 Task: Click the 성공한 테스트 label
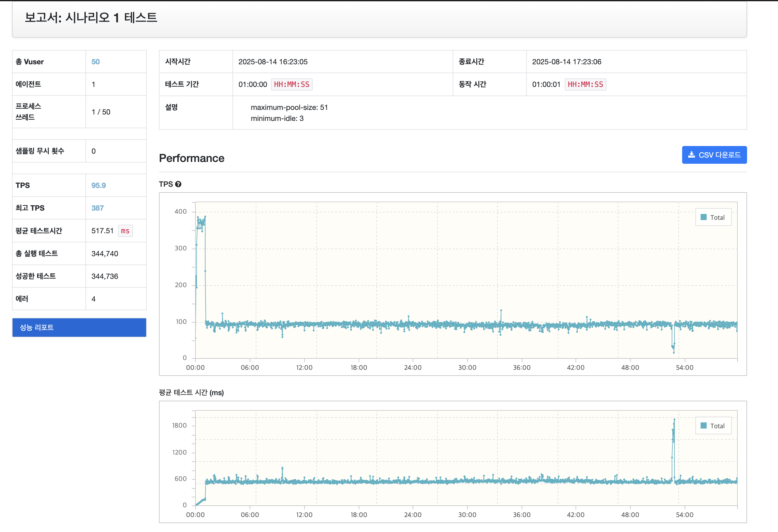point(36,276)
